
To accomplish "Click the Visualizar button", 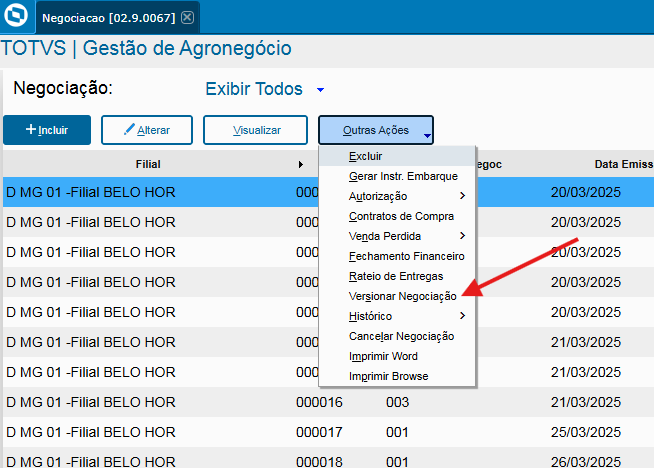I will click(x=255, y=130).
